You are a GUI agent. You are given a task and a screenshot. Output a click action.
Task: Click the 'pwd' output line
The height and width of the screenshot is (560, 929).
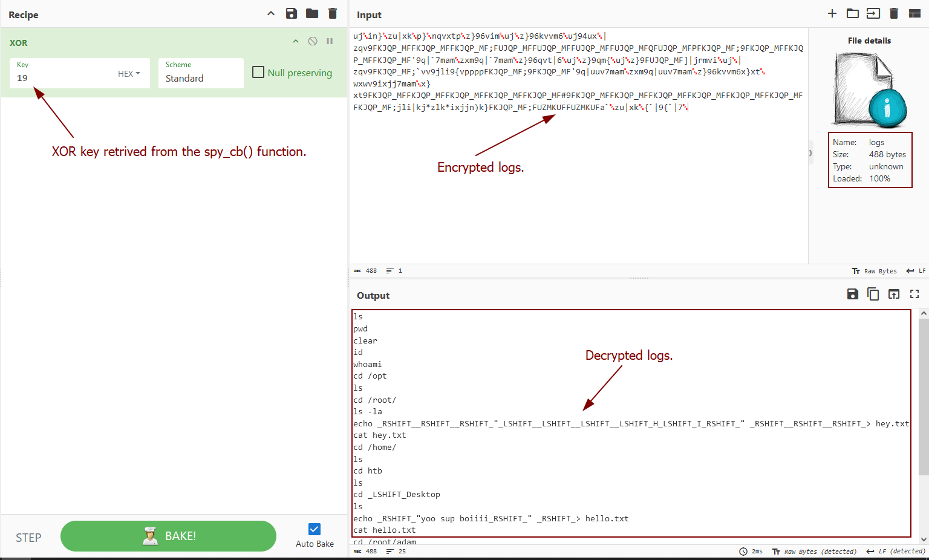[x=360, y=328]
